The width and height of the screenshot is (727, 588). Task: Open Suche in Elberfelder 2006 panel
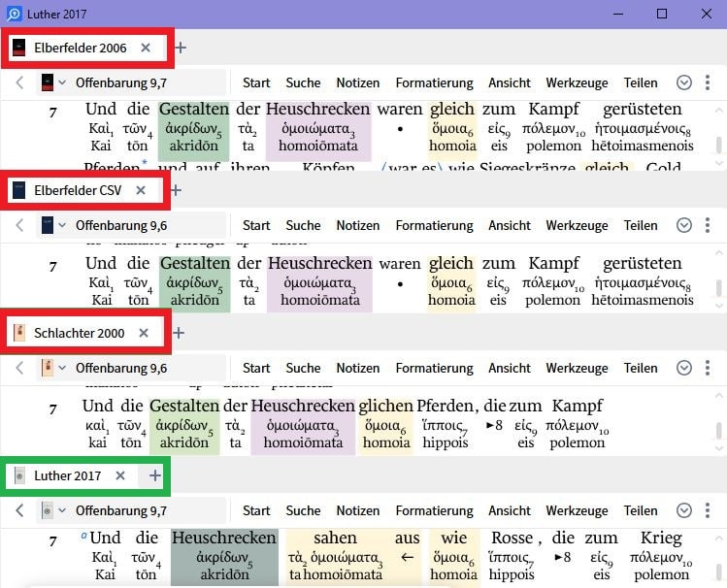303,82
